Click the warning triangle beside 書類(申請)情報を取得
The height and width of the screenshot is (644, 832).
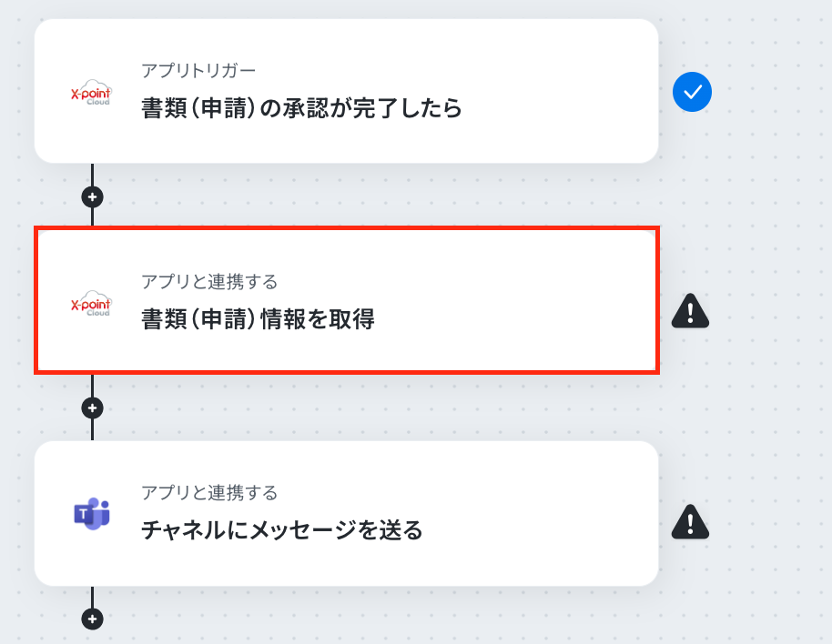click(690, 310)
